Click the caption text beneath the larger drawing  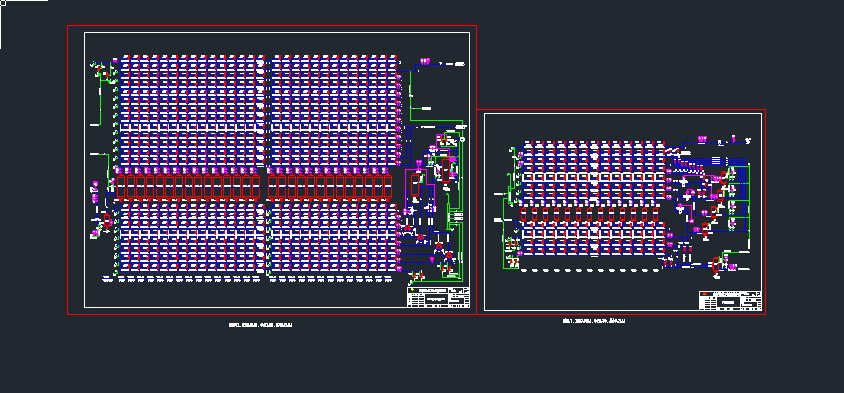[x=261, y=325]
